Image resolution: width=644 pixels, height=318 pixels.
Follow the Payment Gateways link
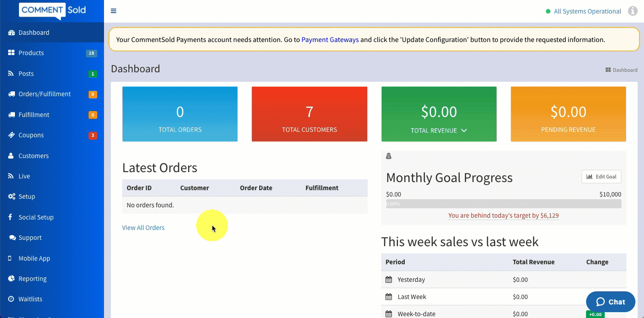[330, 40]
